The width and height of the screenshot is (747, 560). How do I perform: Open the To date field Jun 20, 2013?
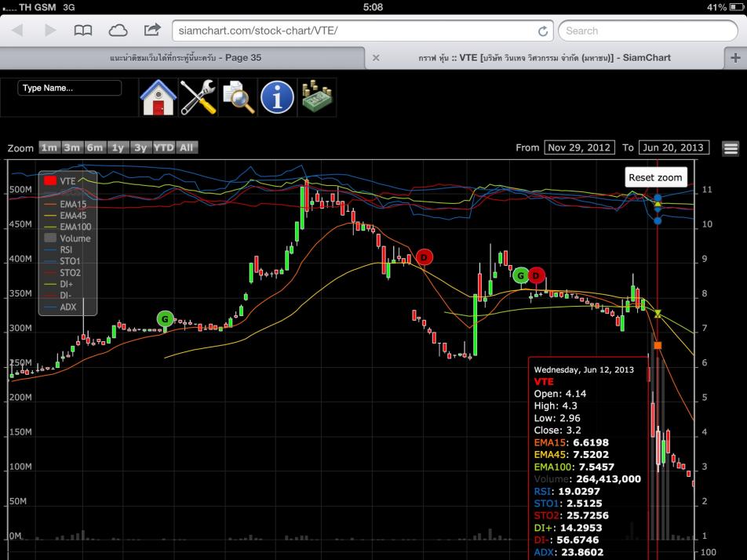click(x=673, y=147)
